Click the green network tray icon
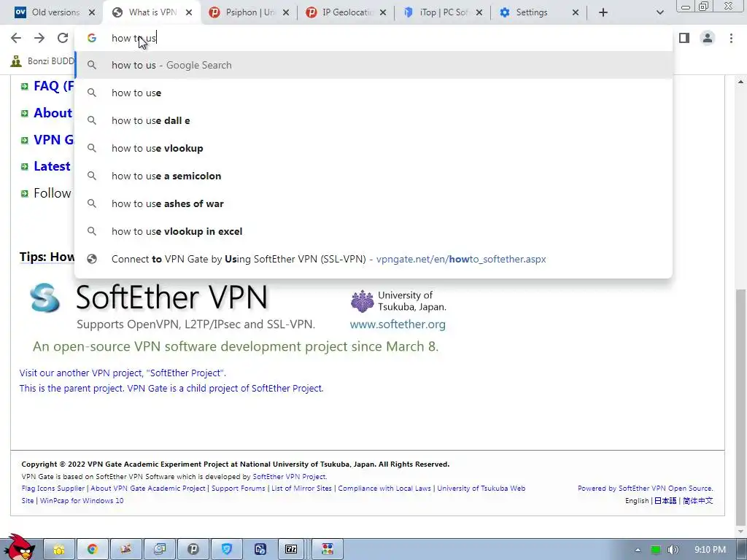Viewport: 747px width, 560px height. tap(656, 550)
